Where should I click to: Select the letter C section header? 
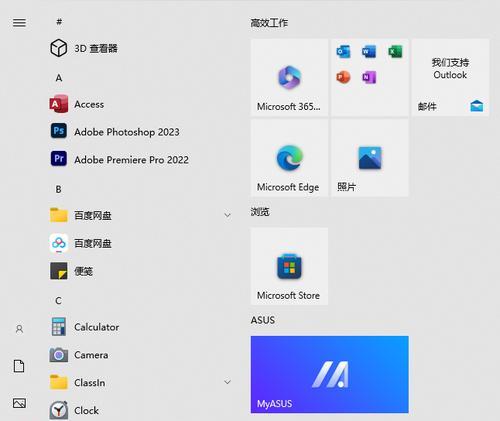(x=58, y=301)
